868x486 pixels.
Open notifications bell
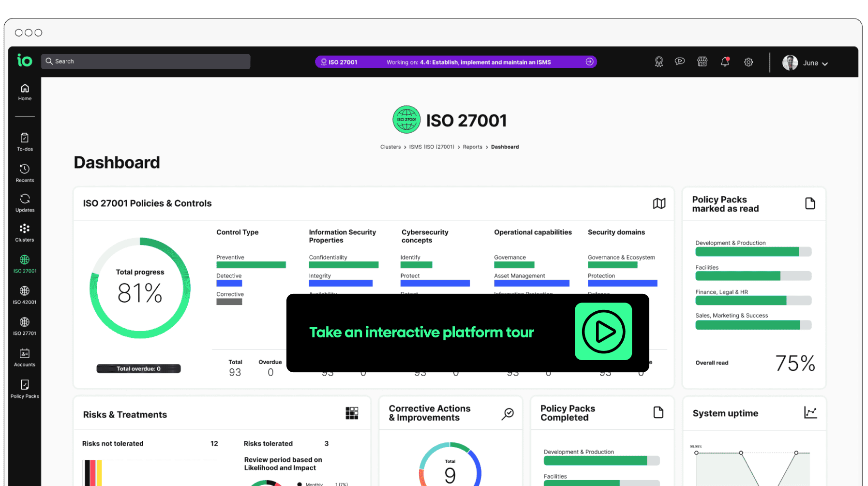tap(725, 61)
